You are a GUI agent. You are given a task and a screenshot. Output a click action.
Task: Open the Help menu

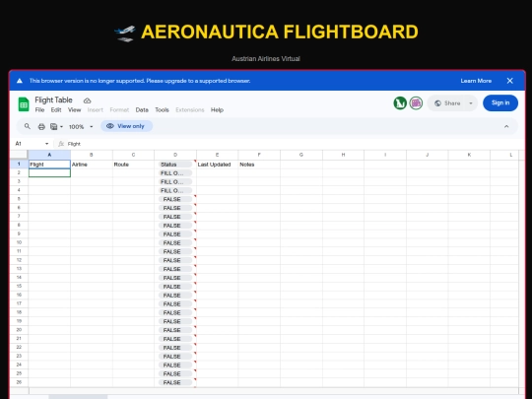(217, 110)
